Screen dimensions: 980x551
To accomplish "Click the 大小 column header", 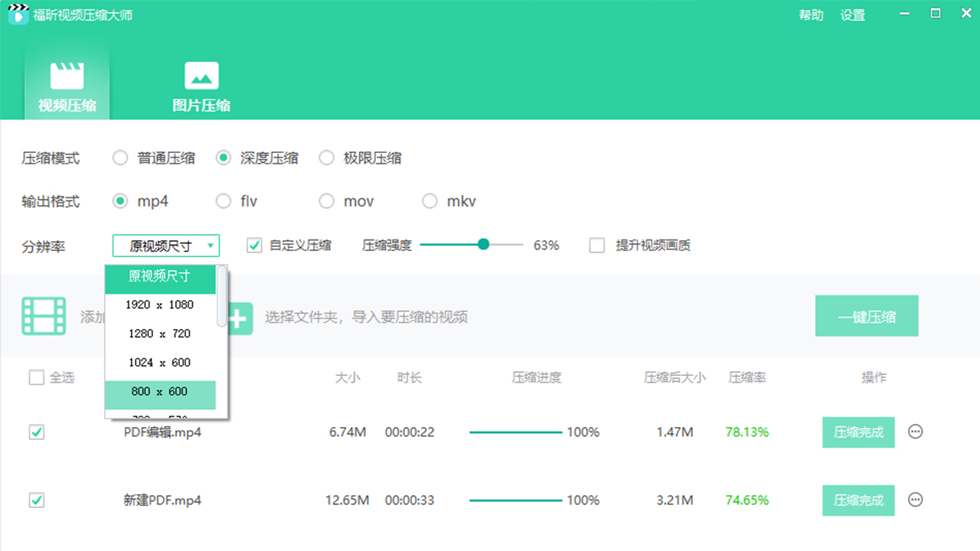I will 348,377.
